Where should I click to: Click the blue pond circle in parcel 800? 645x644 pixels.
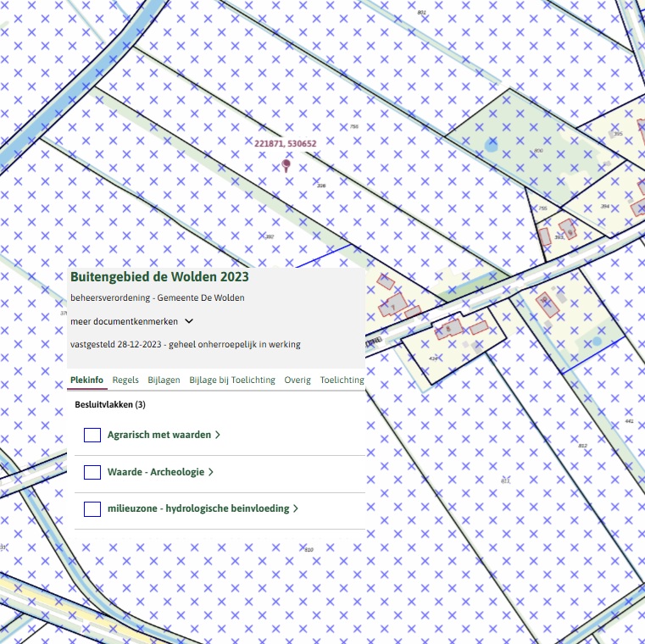pyautogui.click(x=492, y=147)
